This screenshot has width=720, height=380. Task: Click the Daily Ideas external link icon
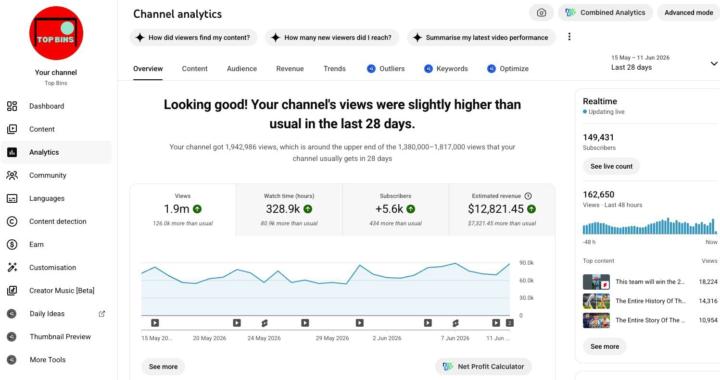[102, 313]
